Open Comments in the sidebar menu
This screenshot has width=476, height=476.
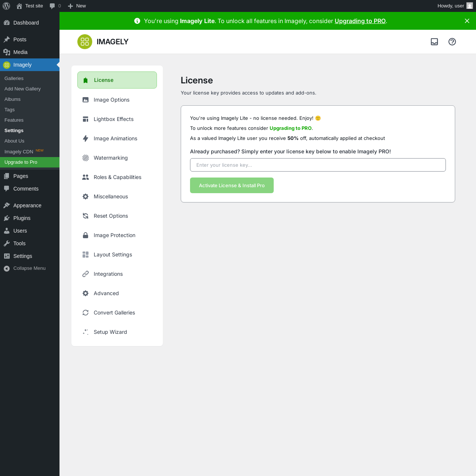point(30,189)
